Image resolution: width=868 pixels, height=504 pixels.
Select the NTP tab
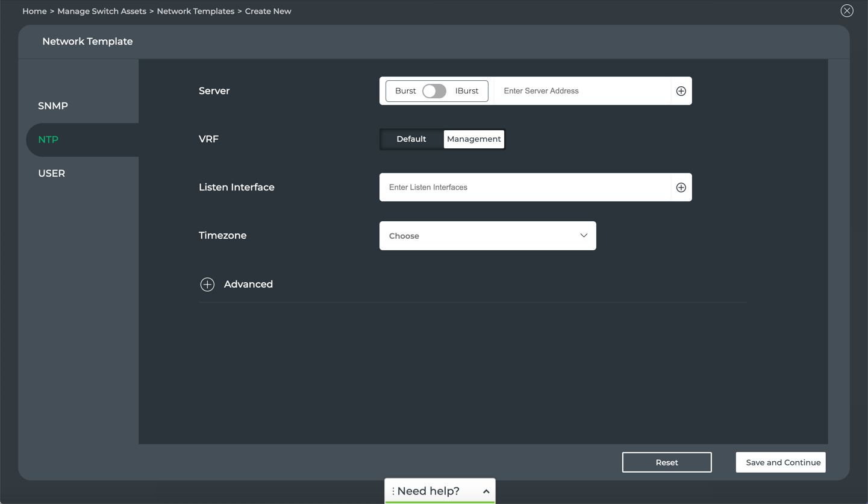(x=48, y=140)
